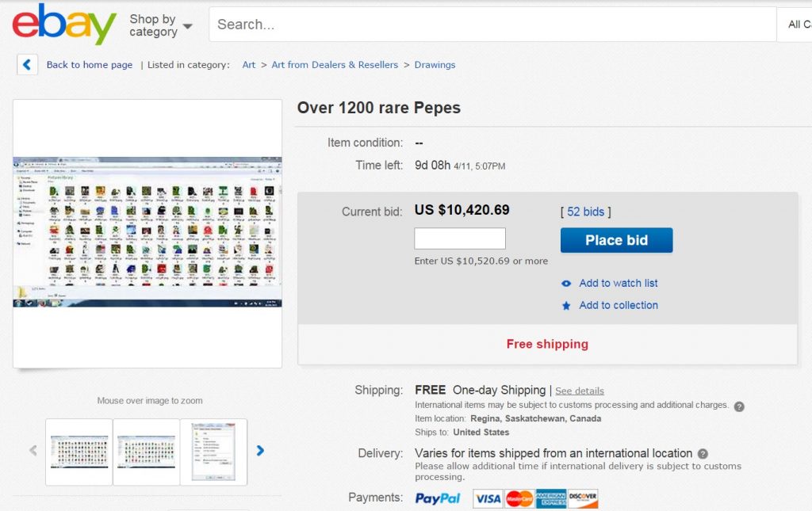Click the delivery info help icon

703,454
